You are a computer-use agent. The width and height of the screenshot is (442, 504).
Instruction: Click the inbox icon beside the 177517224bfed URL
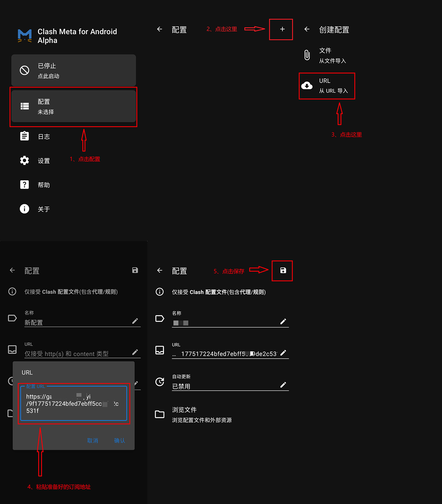[160, 350]
